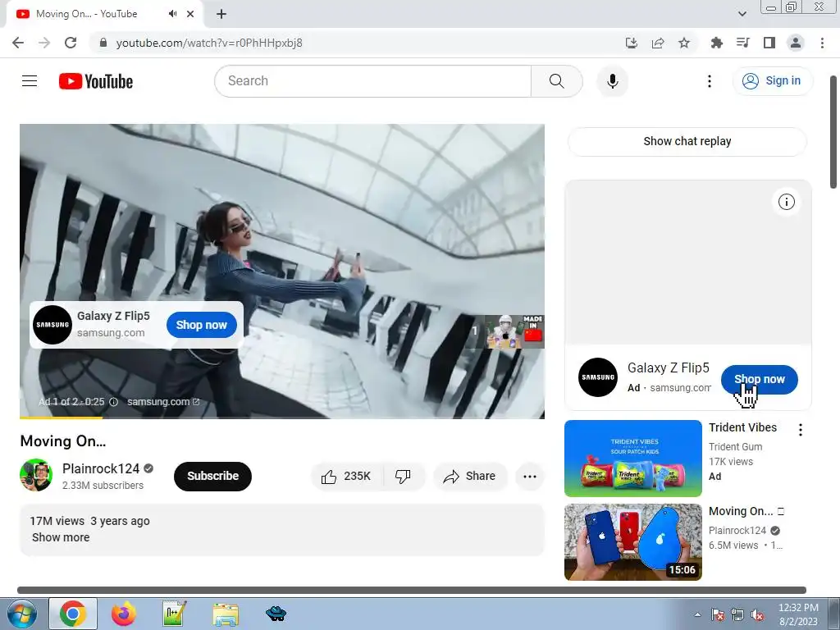The width and height of the screenshot is (840, 630).
Task: Click the browser forward arrow
Action: (44, 43)
